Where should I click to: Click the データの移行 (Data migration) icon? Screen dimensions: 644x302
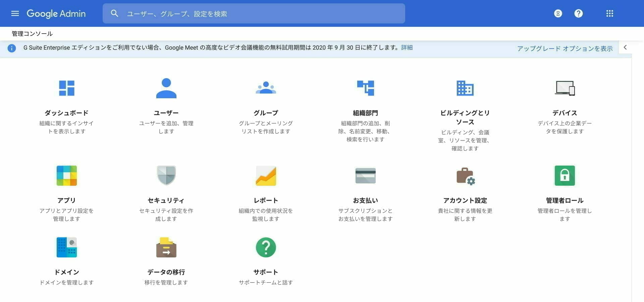click(166, 247)
